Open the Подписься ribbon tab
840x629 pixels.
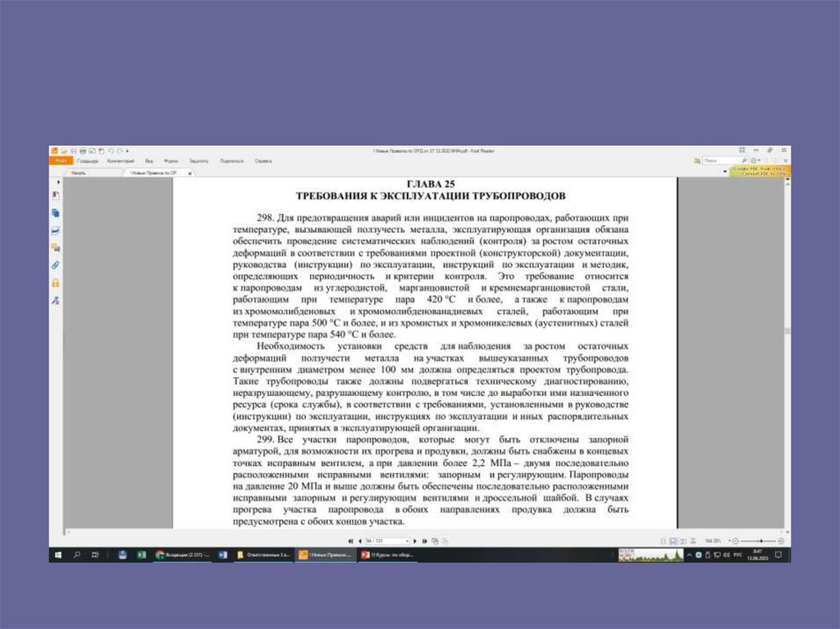point(231,161)
